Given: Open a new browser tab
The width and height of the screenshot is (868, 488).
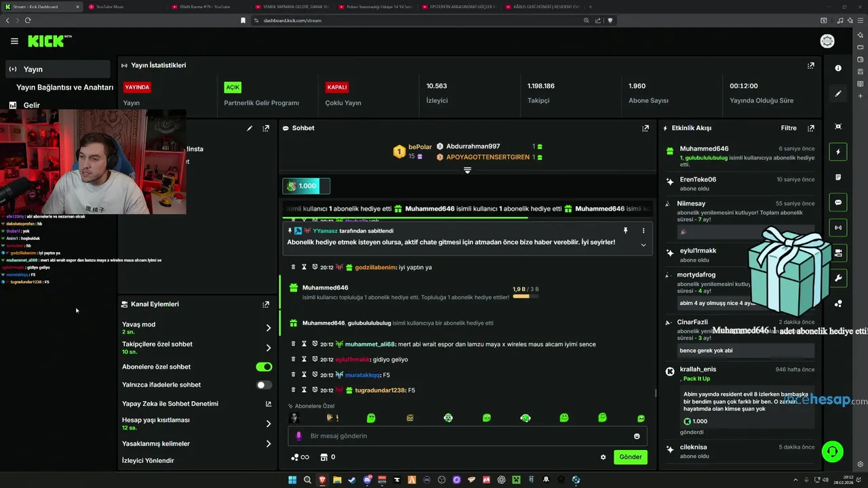Looking at the screenshot, I should [x=590, y=7].
